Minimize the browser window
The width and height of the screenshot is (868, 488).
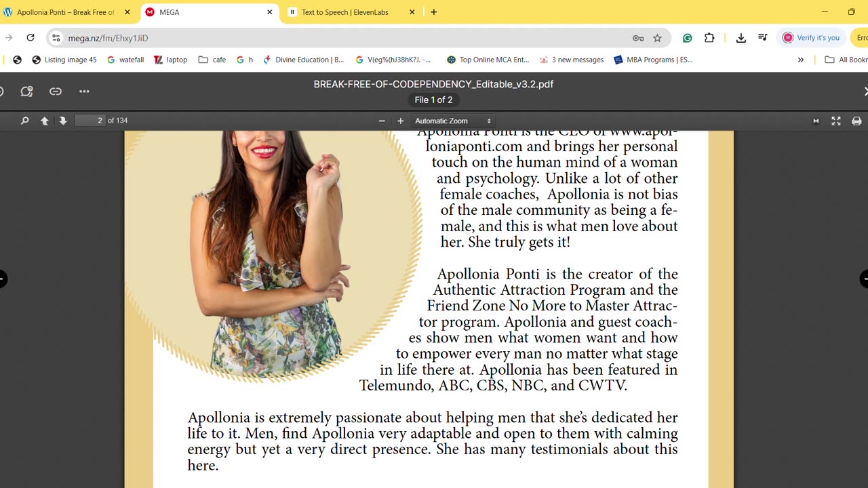(825, 12)
